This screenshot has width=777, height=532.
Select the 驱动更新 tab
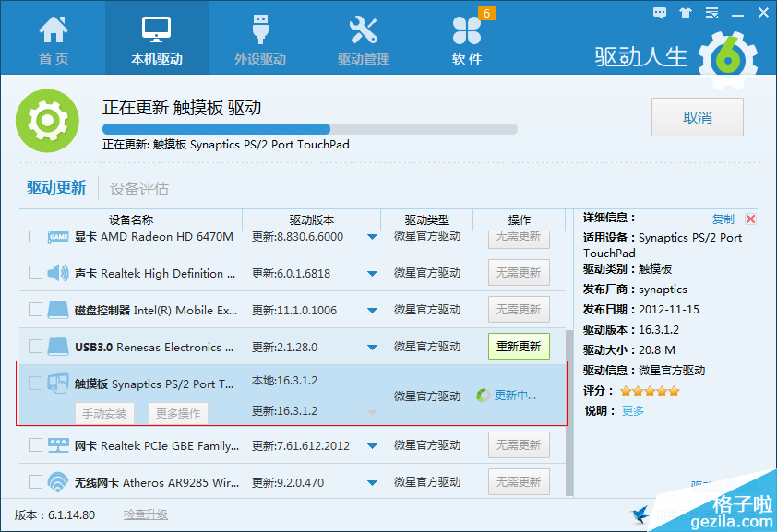click(56, 188)
